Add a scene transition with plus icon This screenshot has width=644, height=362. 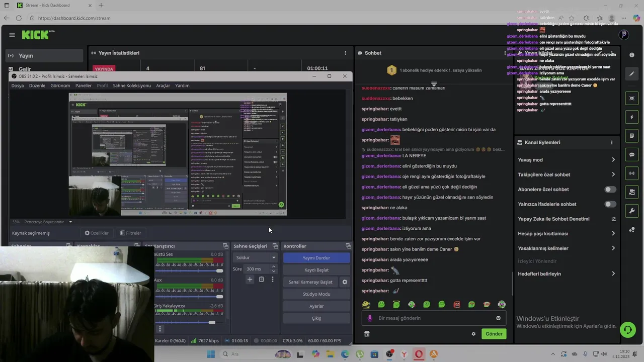250,279
